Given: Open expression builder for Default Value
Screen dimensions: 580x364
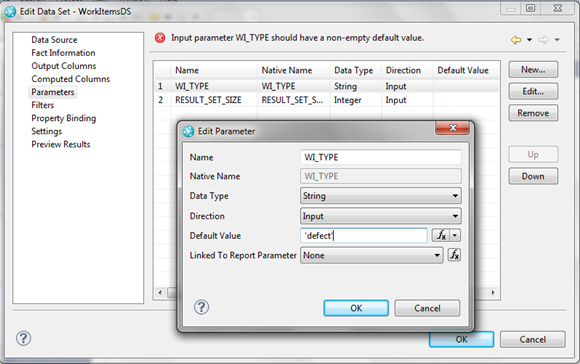Looking at the screenshot, I should 441,235.
